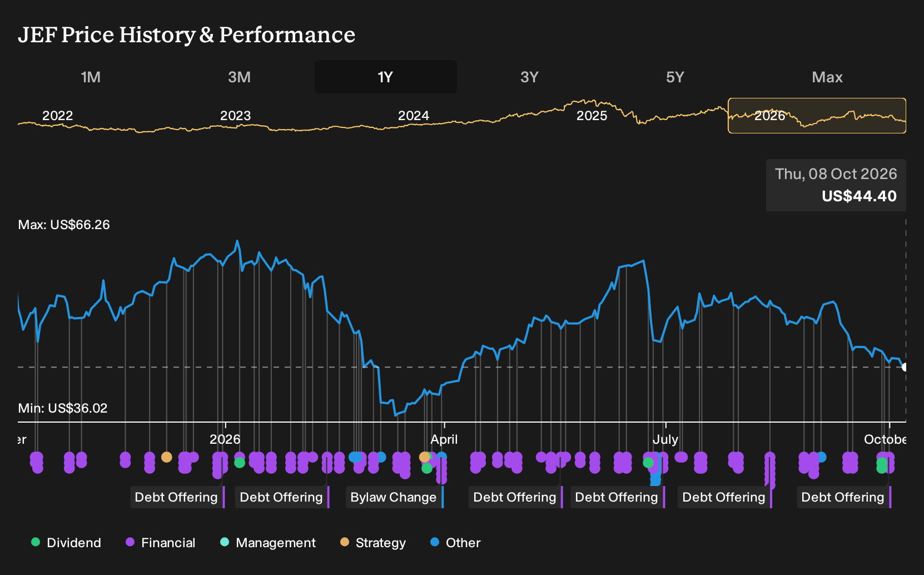Choose the 1Y range tab
Image resolution: width=924 pixels, height=575 pixels.
385,77
